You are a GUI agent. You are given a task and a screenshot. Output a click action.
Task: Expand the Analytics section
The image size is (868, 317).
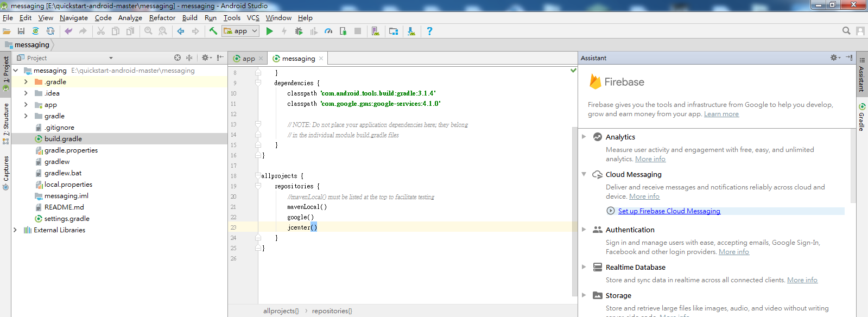(584, 137)
